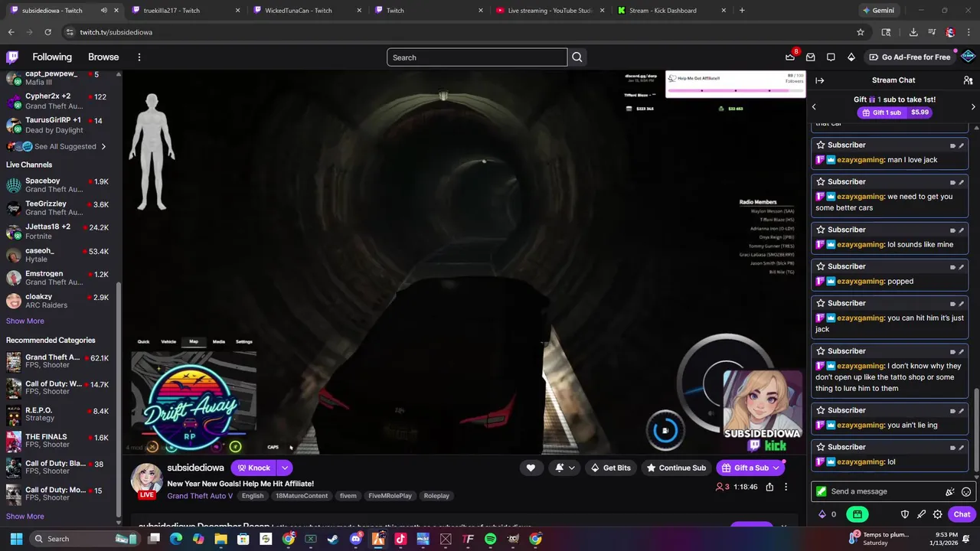Click the shield mode icon below chat
The width and height of the screenshot is (980, 551).
click(x=904, y=514)
